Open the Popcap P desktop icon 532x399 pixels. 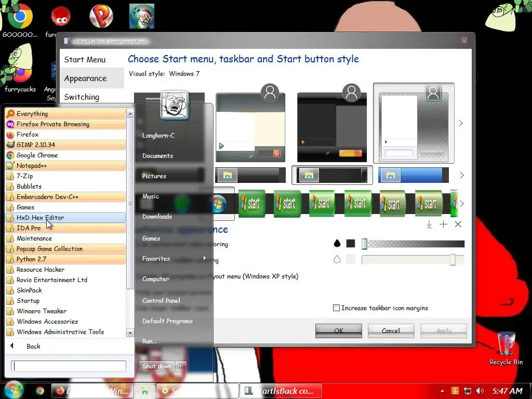(x=101, y=16)
